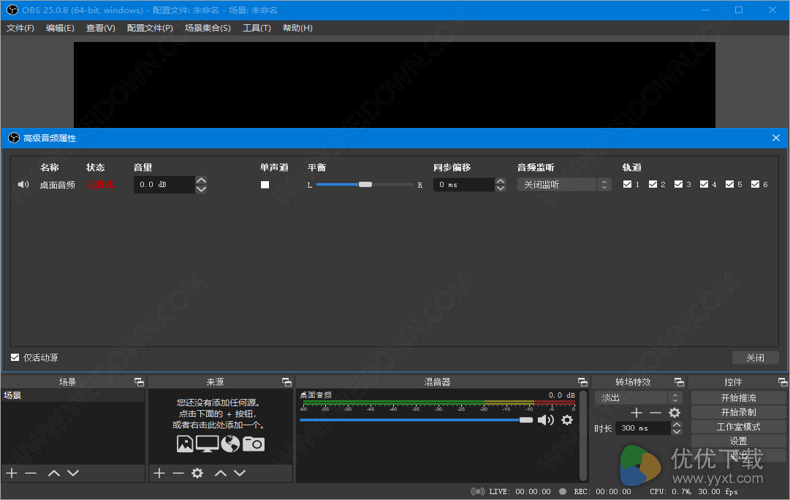This screenshot has width=790, height=500.
Task: Toggle active sources only checkbox
Action: 15,357
